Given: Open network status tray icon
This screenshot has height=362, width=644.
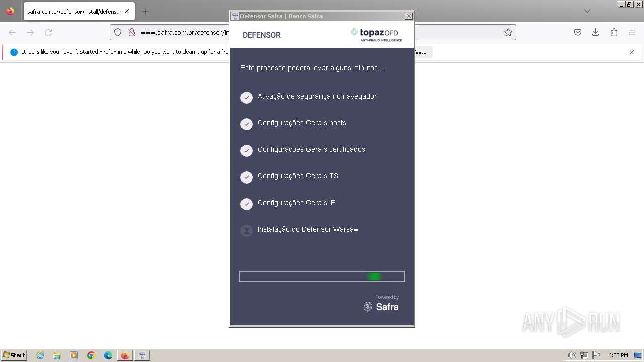Looking at the screenshot, I should tap(584, 355).
